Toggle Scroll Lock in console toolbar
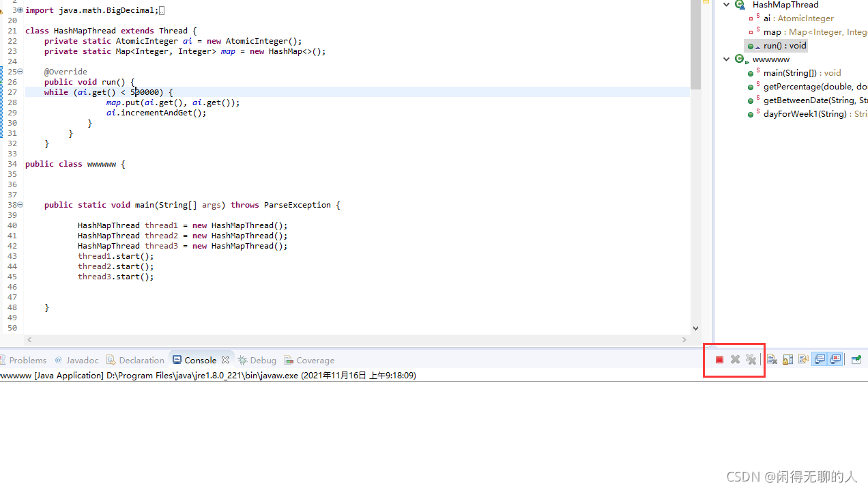 point(787,360)
